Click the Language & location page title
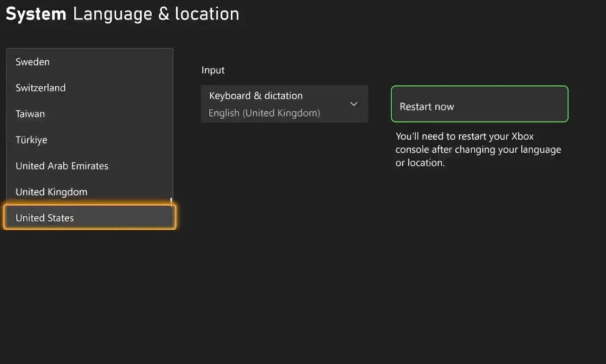 [x=156, y=14]
